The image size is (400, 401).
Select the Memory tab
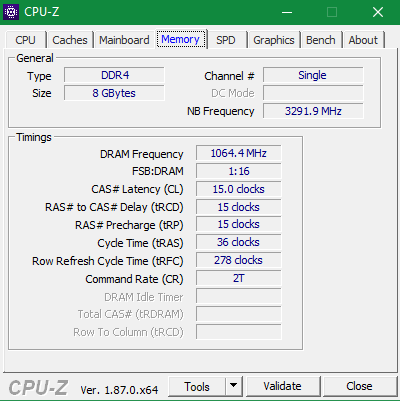(180, 39)
